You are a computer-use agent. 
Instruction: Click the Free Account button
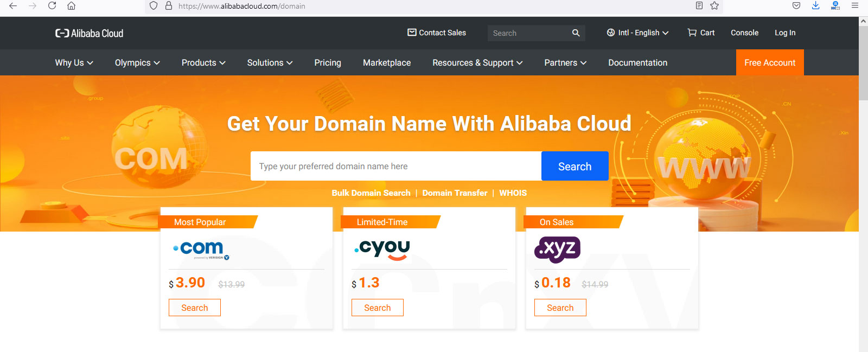coord(770,62)
